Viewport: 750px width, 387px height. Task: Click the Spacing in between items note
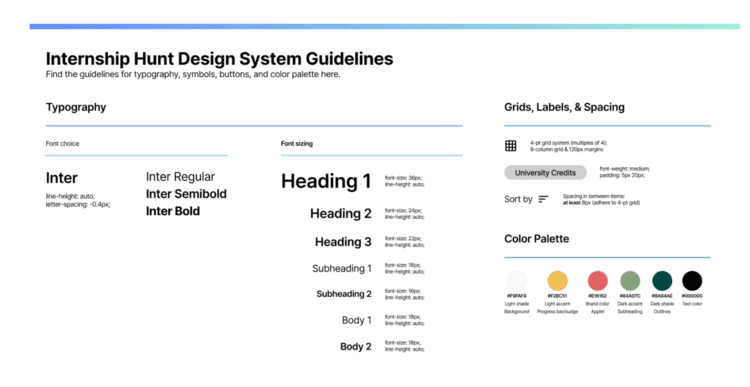pos(601,199)
